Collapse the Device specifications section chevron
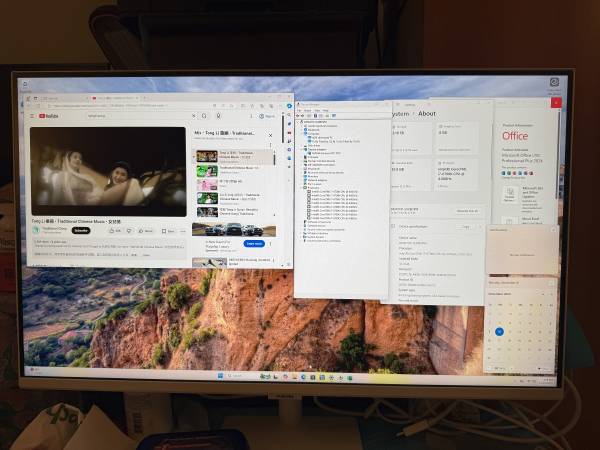 479,227
